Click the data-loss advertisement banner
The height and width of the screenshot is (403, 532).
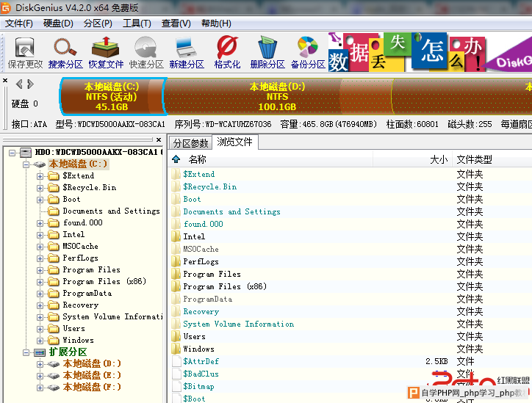(x=430, y=52)
